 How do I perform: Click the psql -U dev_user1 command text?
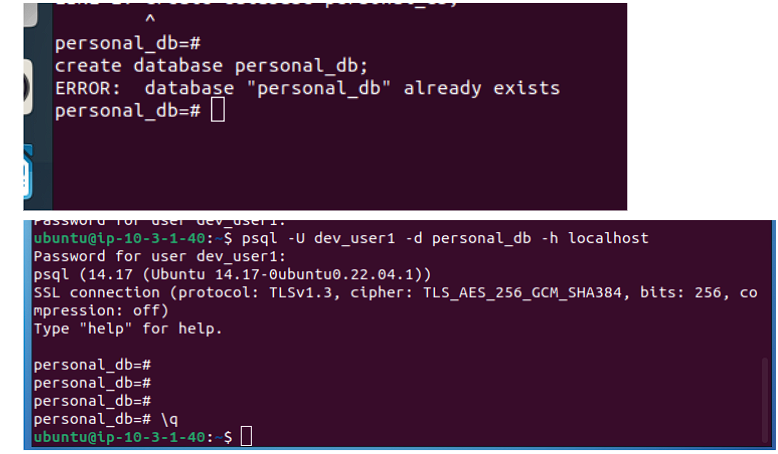click(x=330, y=239)
